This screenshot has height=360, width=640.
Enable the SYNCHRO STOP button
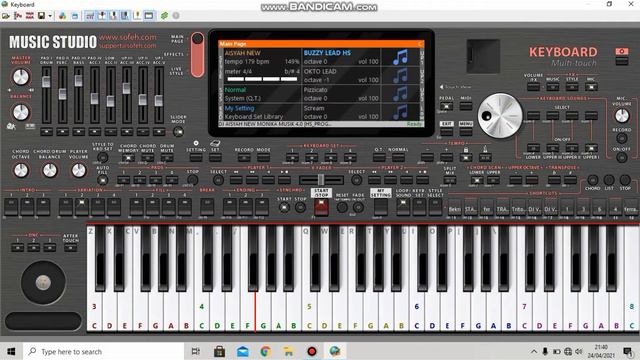[300, 207]
